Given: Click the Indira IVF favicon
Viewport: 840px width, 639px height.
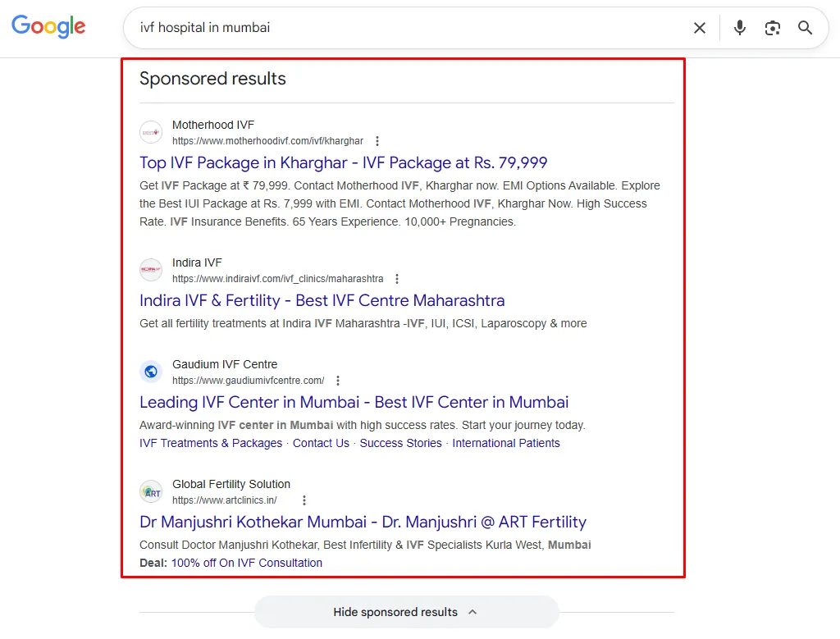Looking at the screenshot, I should [x=151, y=269].
